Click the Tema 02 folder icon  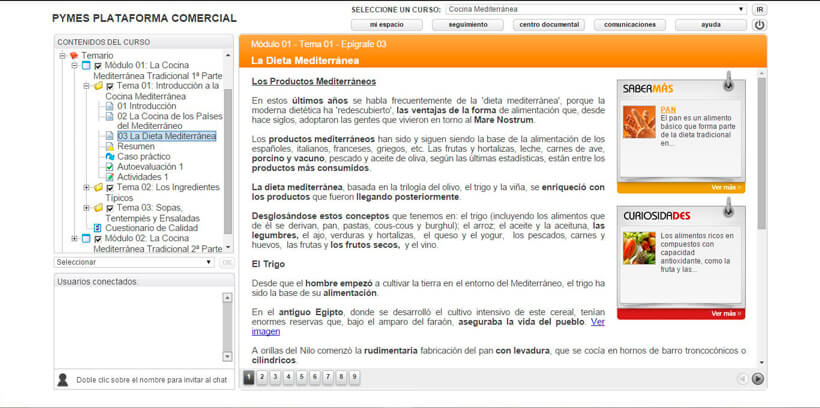pos(98,187)
